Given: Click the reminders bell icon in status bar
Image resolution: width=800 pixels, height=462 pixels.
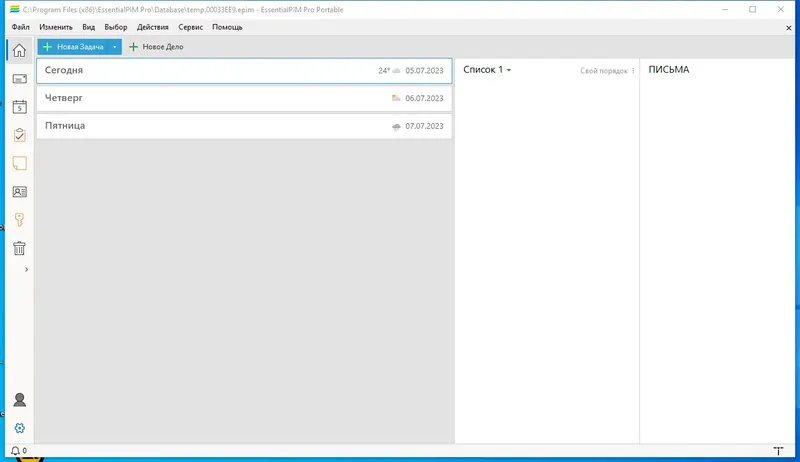Looking at the screenshot, I should click(x=15, y=451).
